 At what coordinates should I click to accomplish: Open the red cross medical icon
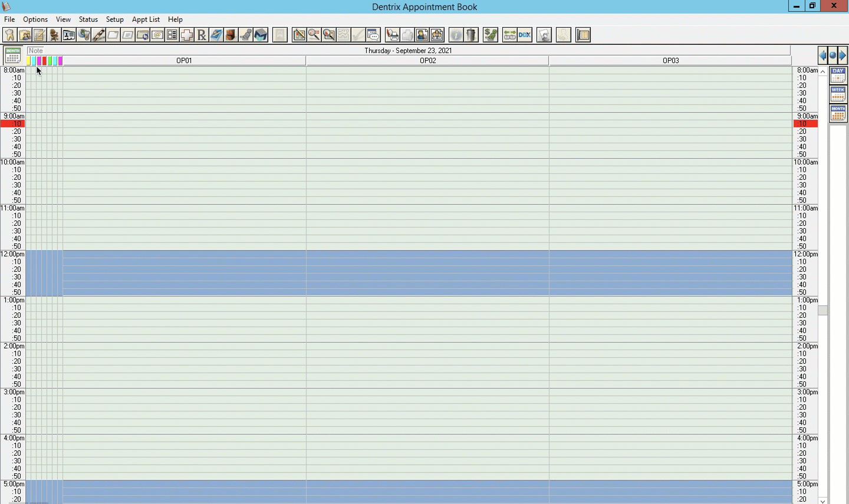coord(187,35)
